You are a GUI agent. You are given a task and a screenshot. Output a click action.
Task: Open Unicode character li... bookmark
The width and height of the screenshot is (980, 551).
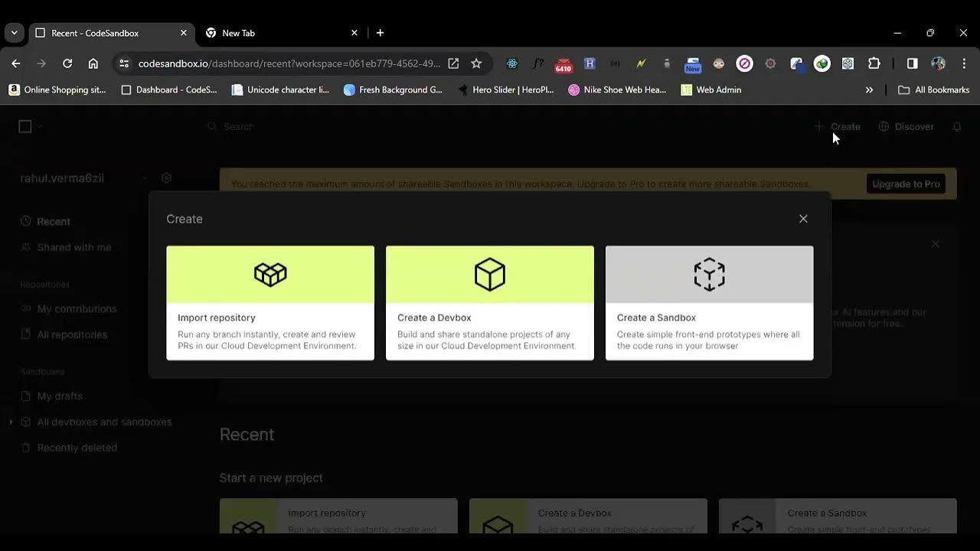[280, 90]
